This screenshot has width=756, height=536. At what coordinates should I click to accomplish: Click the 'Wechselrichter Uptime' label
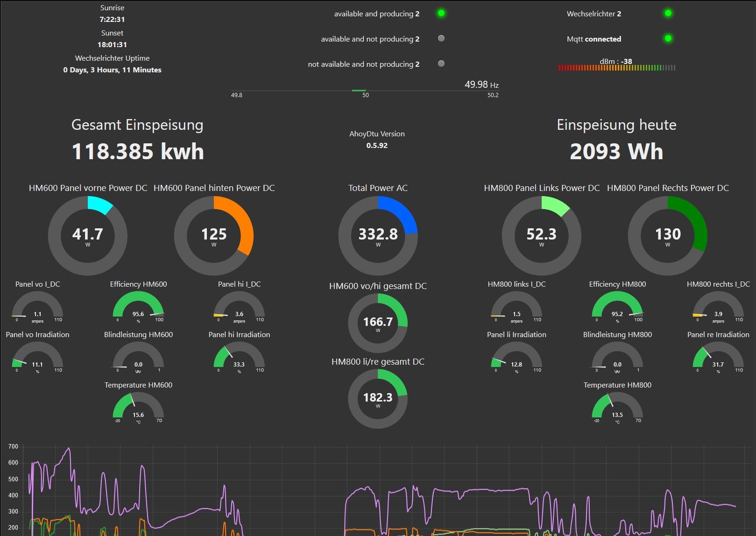(112, 58)
